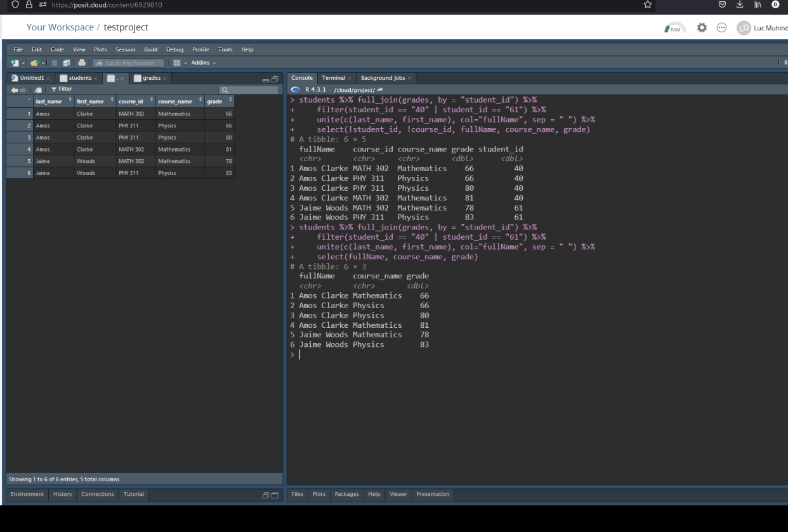Screen dimensions: 788x532
Task: Toggle the Filter button in data viewer
Action: 62,89
